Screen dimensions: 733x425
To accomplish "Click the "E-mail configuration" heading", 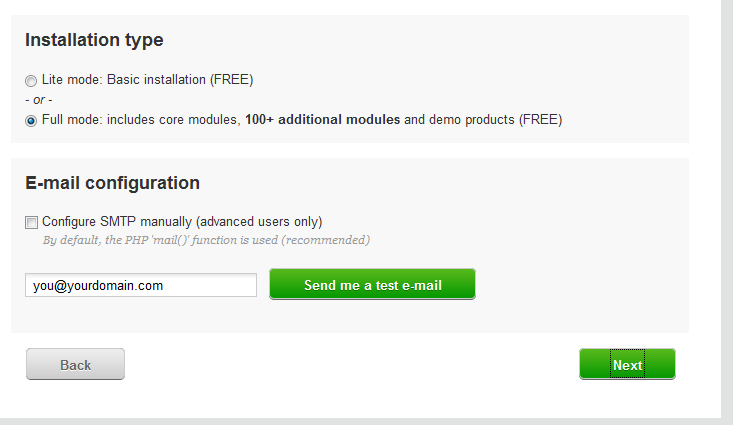I will (x=112, y=183).
